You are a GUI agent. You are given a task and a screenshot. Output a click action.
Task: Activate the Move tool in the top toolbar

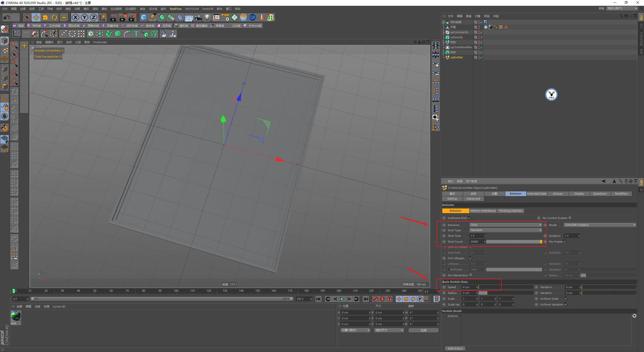(x=36, y=17)
